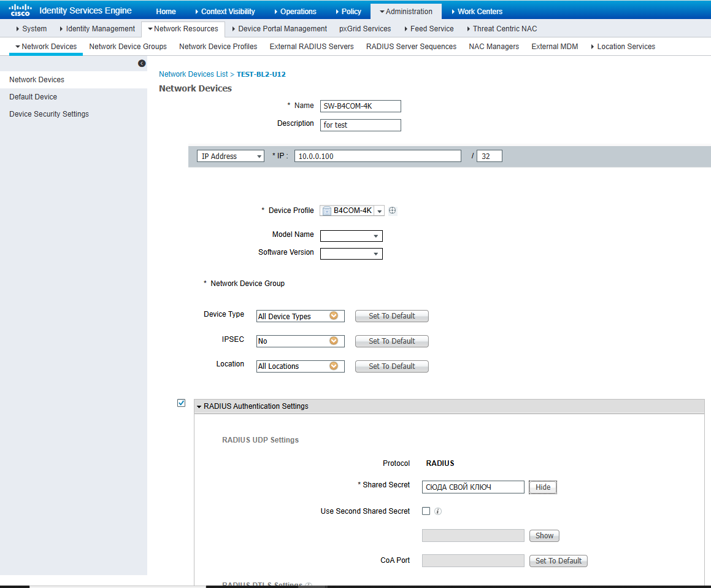Open the Software Version dropdown
The width and height of the screenshot is (711, 588).
(351, 254)
